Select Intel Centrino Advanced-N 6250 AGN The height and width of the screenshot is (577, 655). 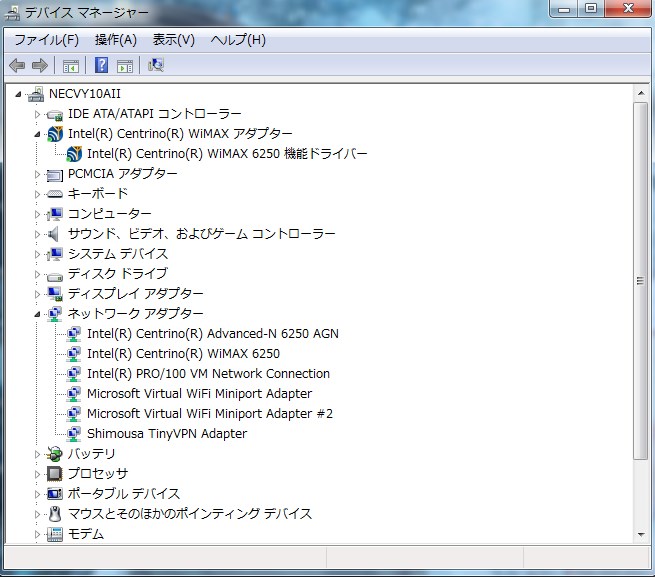point(213,334)
